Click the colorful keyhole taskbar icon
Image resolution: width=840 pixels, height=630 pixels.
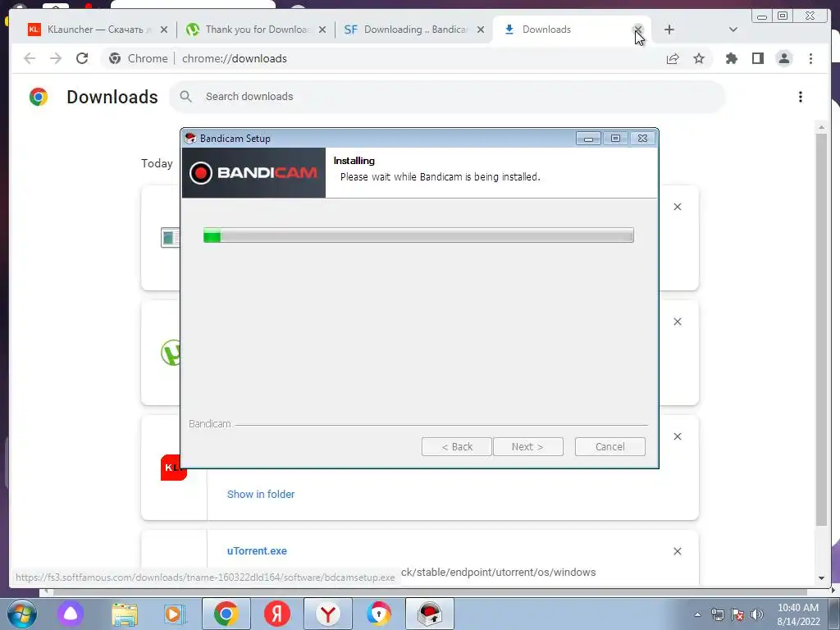click(379, 614)
